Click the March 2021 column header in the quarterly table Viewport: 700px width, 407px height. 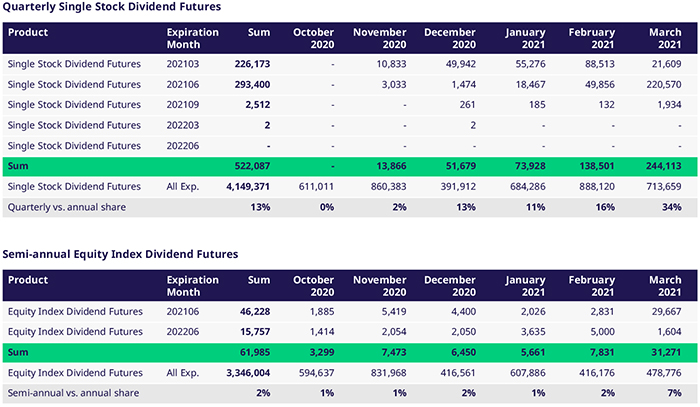(x=663, y=39)
